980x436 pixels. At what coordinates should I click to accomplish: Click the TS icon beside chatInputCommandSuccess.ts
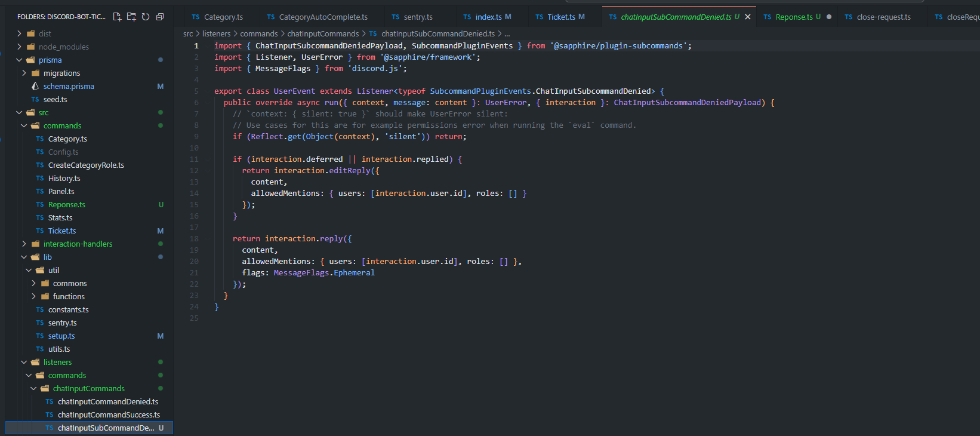click(50, 414)
